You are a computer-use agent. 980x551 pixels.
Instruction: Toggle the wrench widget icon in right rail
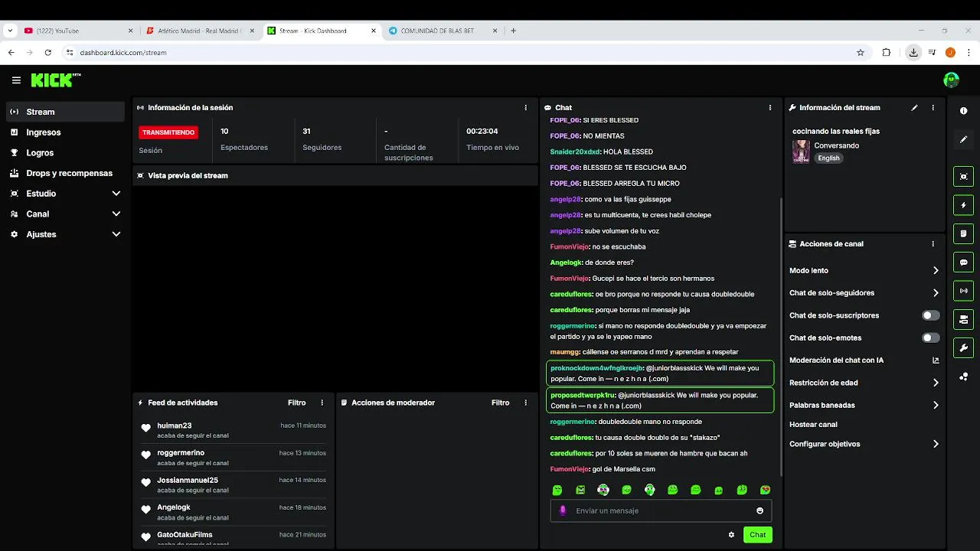(963, 347)
